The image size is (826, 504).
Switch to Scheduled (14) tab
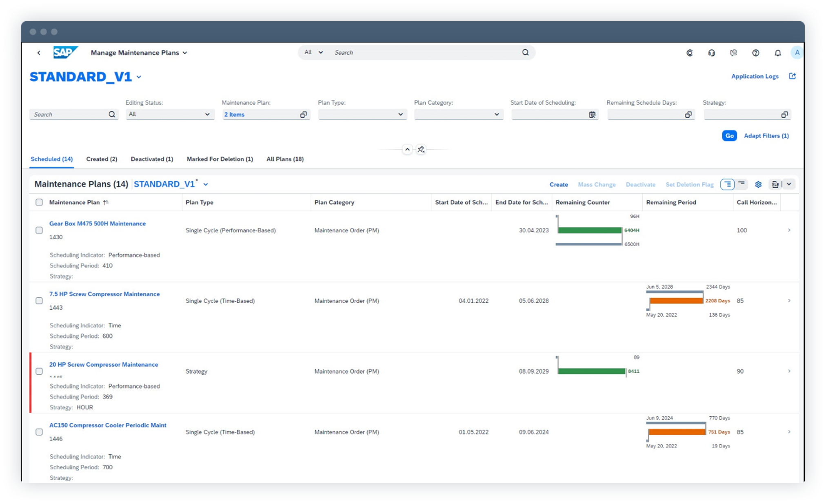(51, 159)
